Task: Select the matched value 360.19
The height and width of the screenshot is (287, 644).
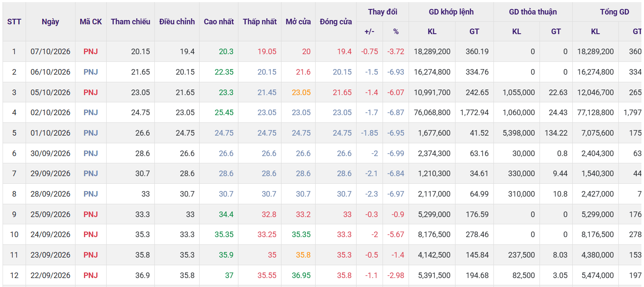Action: pos(477,52)
